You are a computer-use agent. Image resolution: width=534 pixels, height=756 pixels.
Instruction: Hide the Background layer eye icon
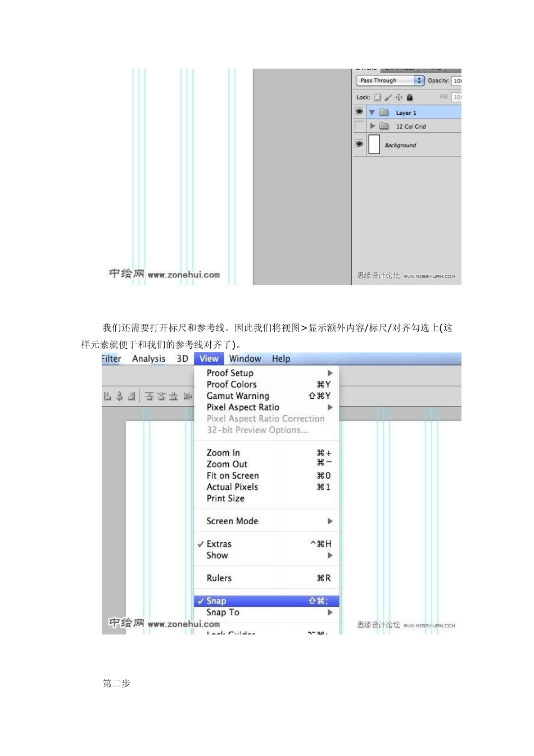(x=359, y=145)
